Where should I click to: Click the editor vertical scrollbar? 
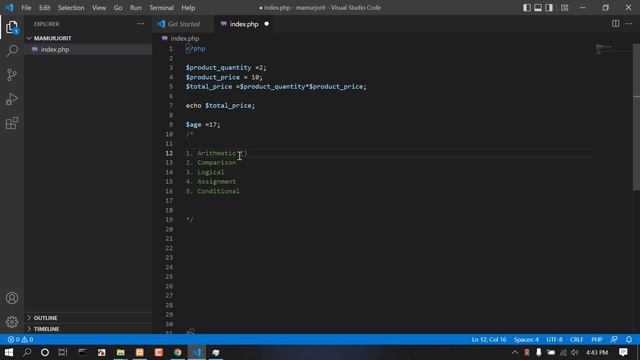pyautogui.click(x=636, y=118)
